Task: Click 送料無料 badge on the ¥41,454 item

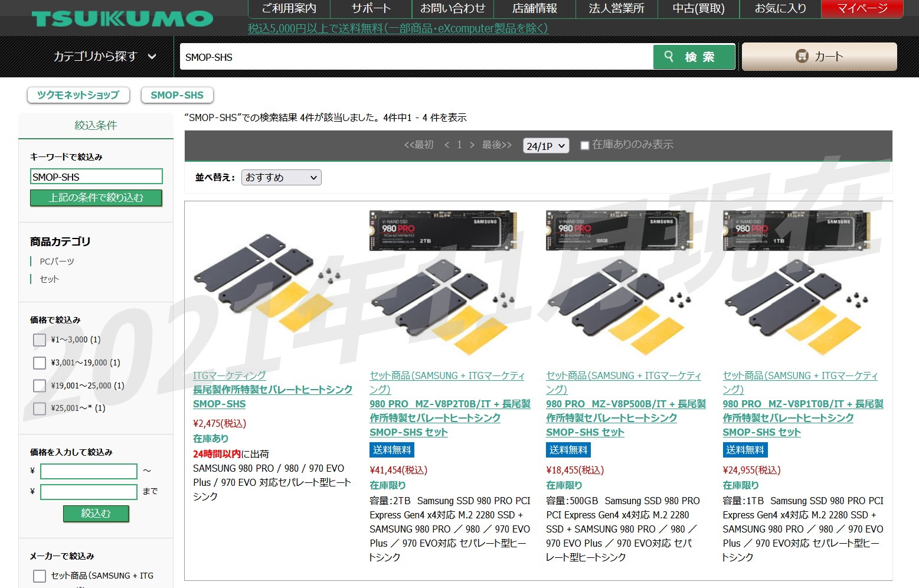Action: 392,450
